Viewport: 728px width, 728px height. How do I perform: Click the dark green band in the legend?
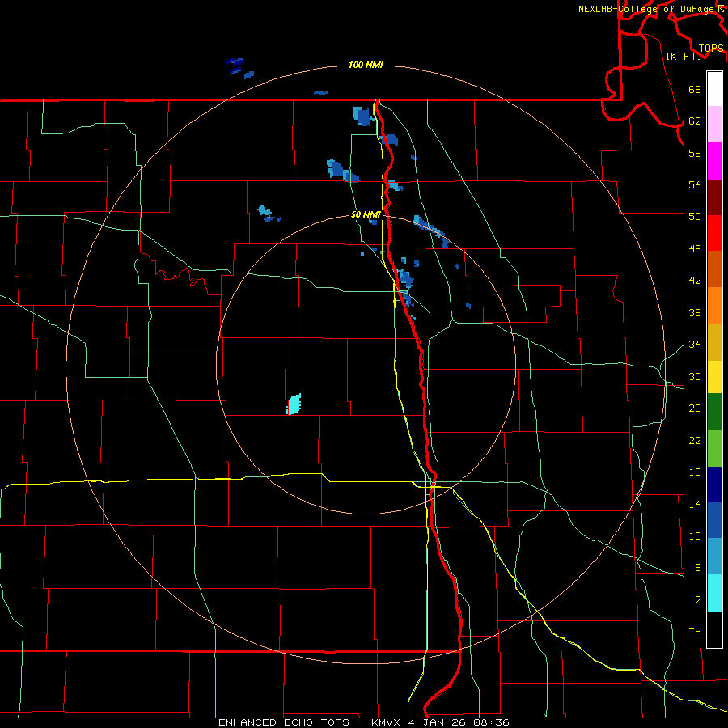[714, 412]
